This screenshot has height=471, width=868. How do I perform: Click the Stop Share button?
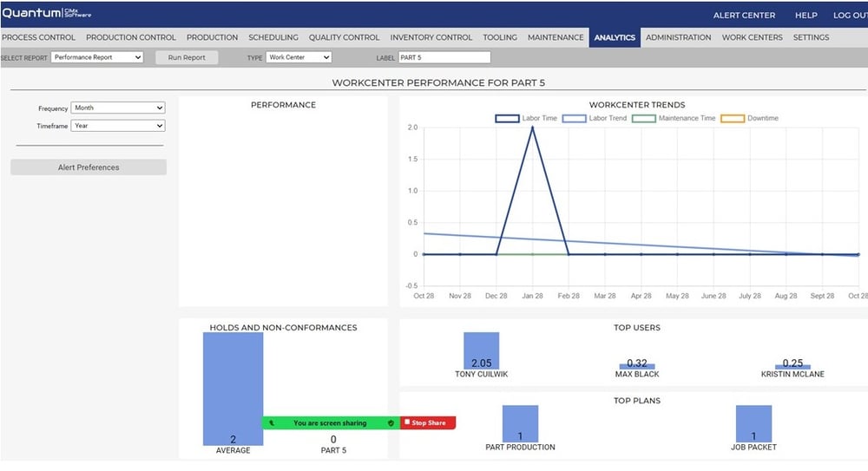[427, 422]
